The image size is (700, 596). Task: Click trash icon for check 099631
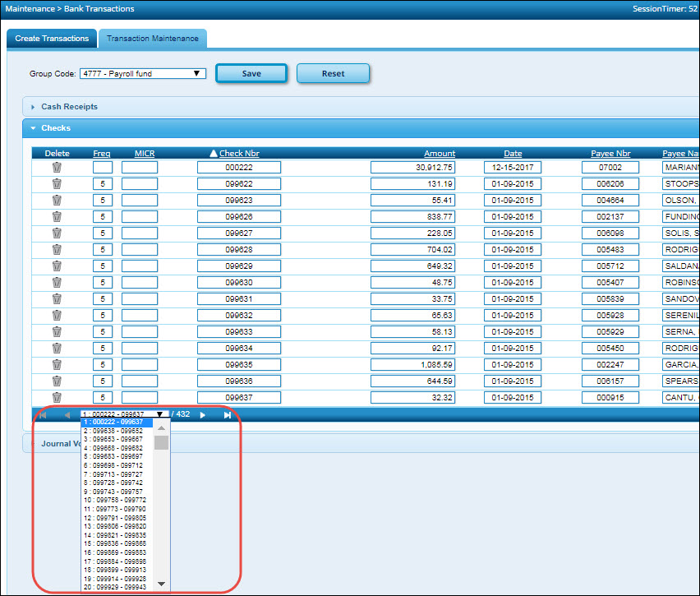pyautogui.click(x=57, y=298)
